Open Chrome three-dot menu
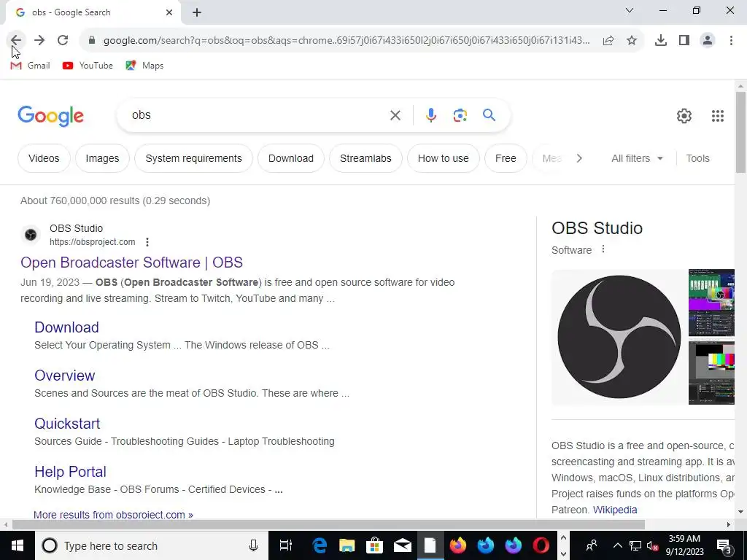The height and width of the screenshot is (560, 747). tap(731, 41)
